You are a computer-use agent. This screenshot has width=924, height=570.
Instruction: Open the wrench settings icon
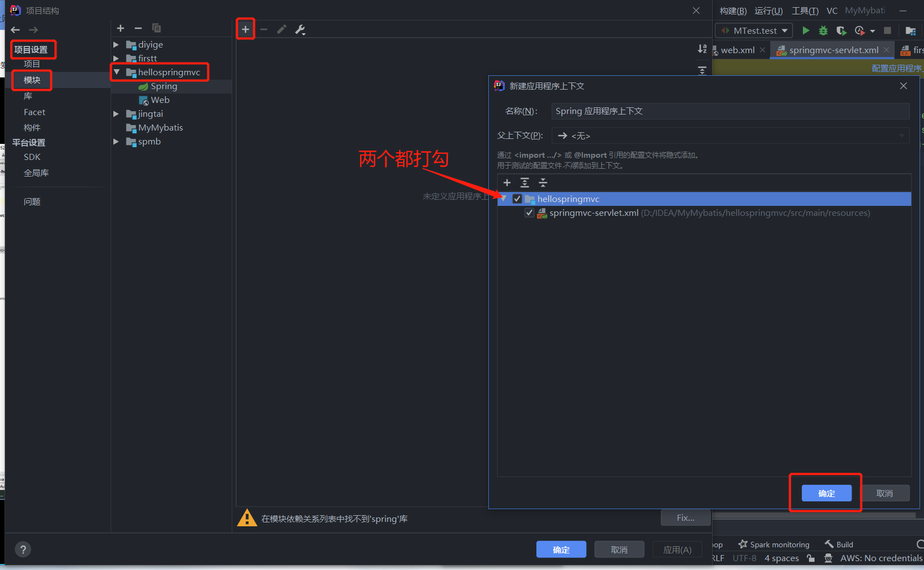click(x=300, y=29)
